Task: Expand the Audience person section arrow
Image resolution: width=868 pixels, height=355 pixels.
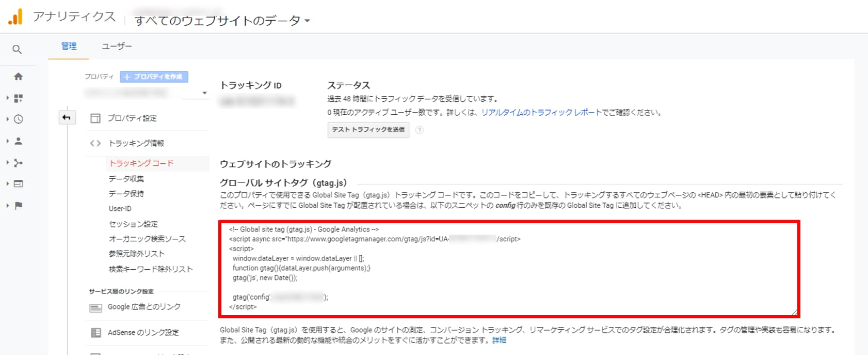Action: coord(7,141)
